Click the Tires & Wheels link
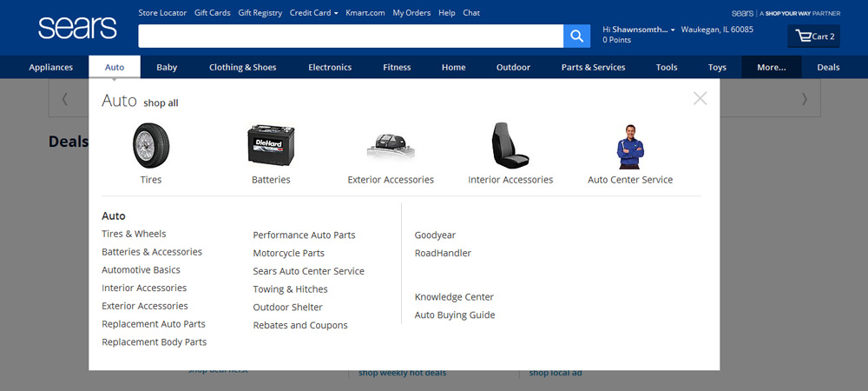This screenshot has height=391, width=868. [134, 234]
